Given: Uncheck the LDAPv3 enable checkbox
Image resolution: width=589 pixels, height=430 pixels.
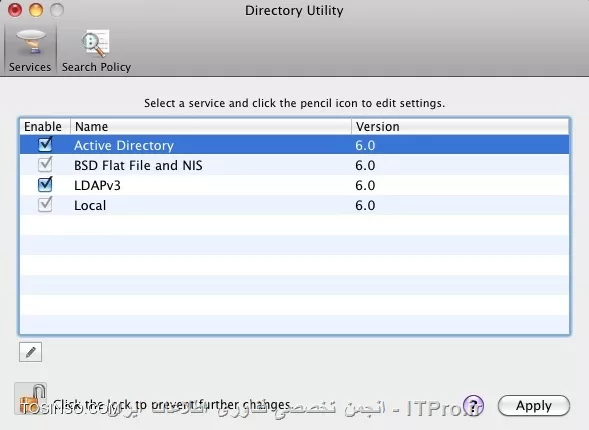Looking at the screenshot, I should (45, 184).
